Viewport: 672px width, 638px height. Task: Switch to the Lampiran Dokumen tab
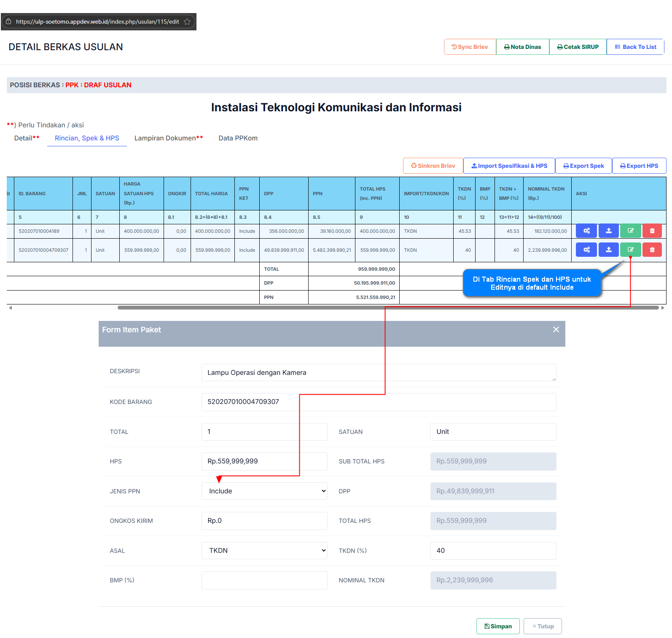pos(168,138)
